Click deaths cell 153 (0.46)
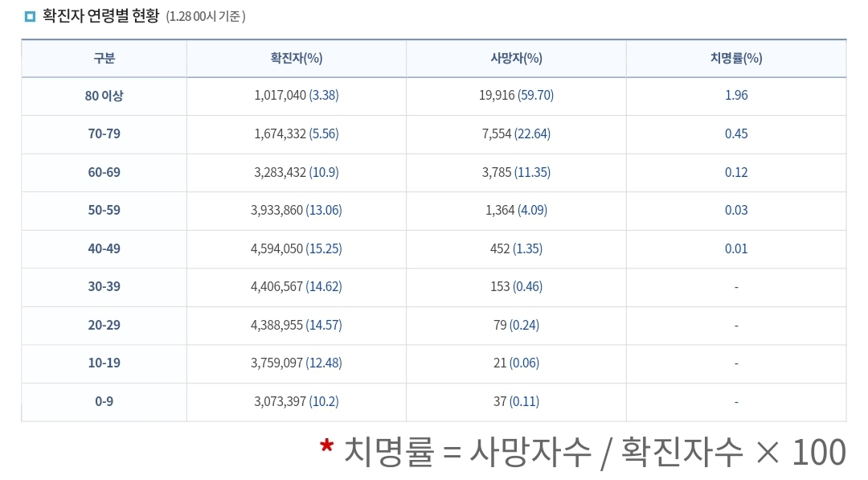Viewport: 868px width, 480px height. pos(516,287)
